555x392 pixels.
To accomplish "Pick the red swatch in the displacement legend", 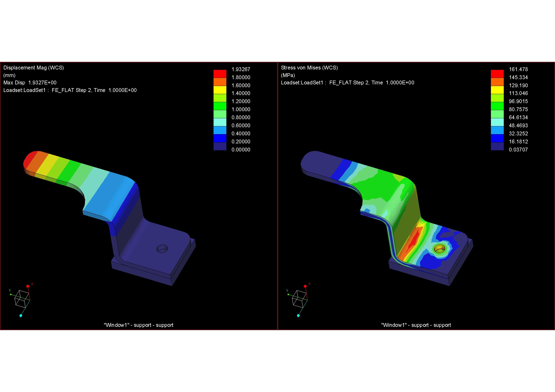I will (x=220, y=74).
